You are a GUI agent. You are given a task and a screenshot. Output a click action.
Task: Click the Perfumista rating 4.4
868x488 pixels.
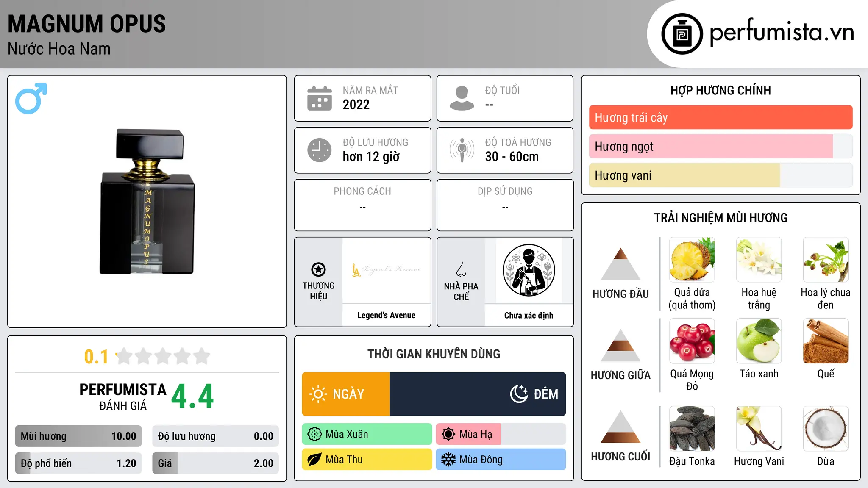tap(192, 396)
